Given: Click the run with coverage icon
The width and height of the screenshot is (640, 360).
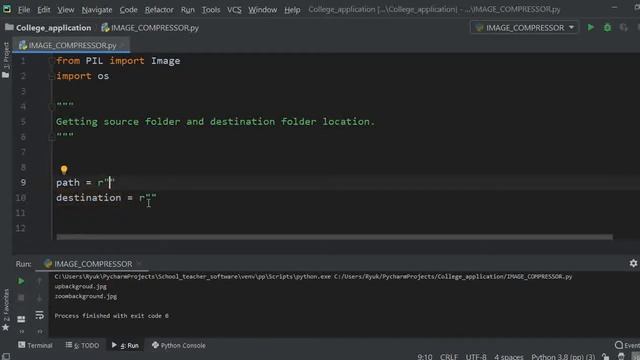Looking at the screenshot, I should pos(624,27).
